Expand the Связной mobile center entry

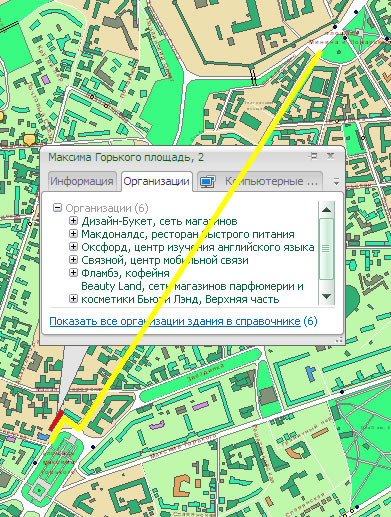click(x=73, y=259)
